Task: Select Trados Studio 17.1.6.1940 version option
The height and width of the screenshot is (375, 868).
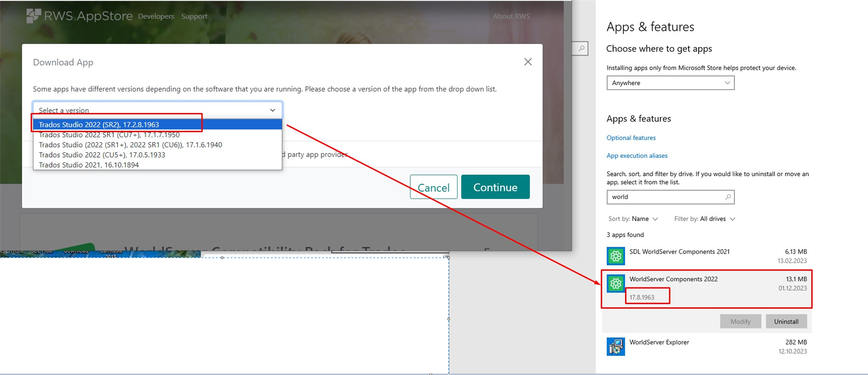Action: [x=157, y=145]
